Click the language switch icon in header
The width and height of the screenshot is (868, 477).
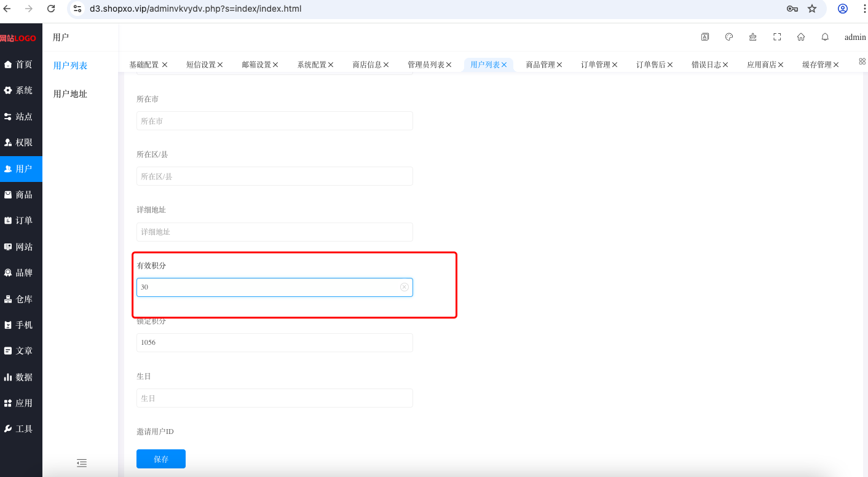tap(705, 37)
